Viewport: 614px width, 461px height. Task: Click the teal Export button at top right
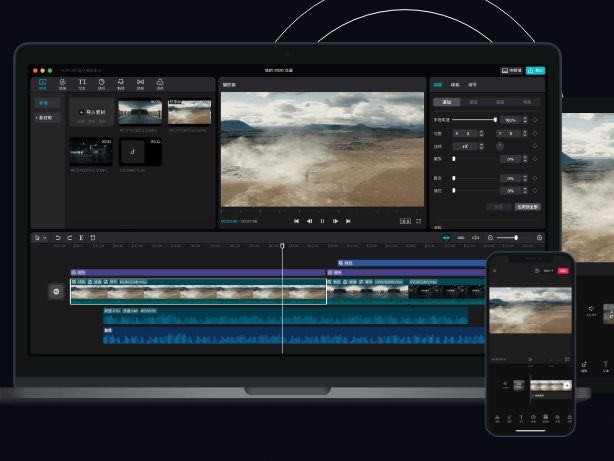(535, 71)
